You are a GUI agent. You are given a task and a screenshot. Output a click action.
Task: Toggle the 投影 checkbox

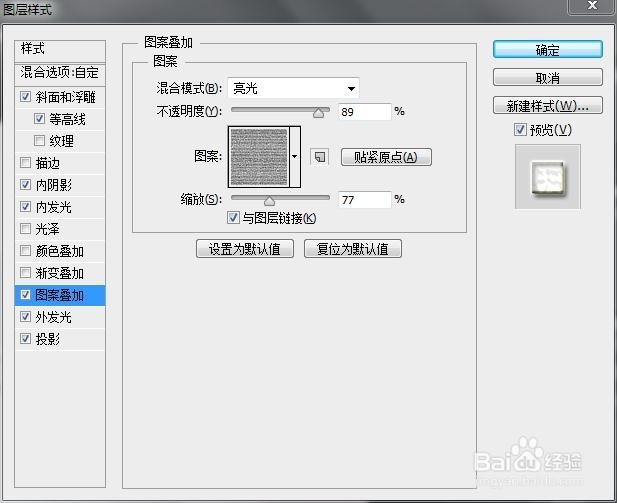pos(26,339)
